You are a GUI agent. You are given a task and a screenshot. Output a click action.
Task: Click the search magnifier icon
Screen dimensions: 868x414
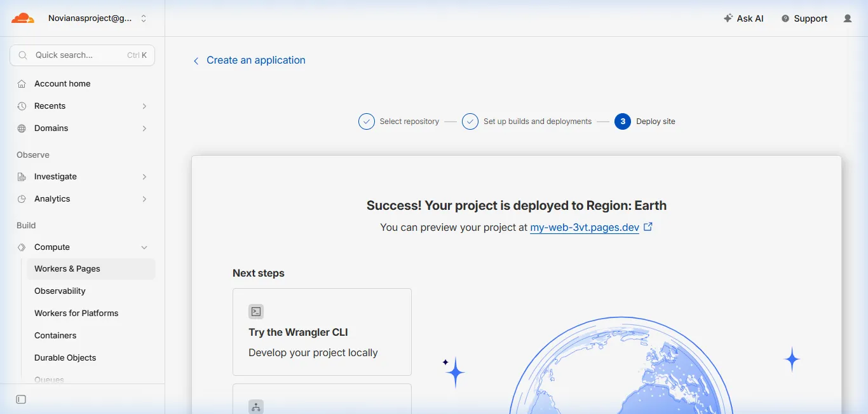click(x=23, y=55)
